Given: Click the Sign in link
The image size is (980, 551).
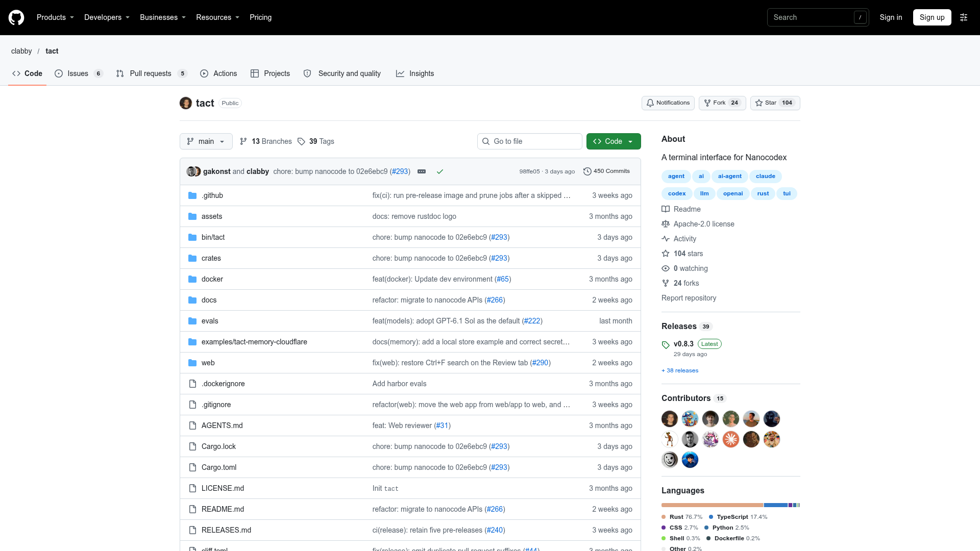Looking at the screenshot, I should (x=891, y=17).
